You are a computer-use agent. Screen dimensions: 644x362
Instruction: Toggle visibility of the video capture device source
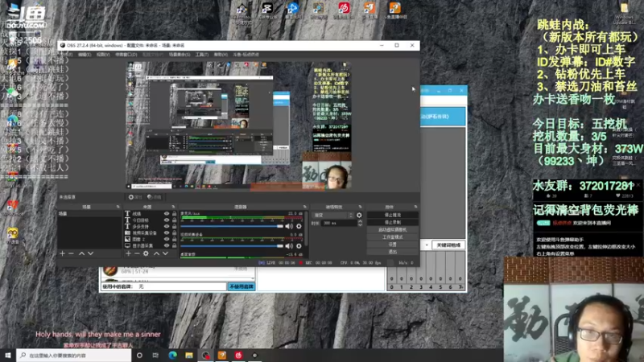coord(167,232)
